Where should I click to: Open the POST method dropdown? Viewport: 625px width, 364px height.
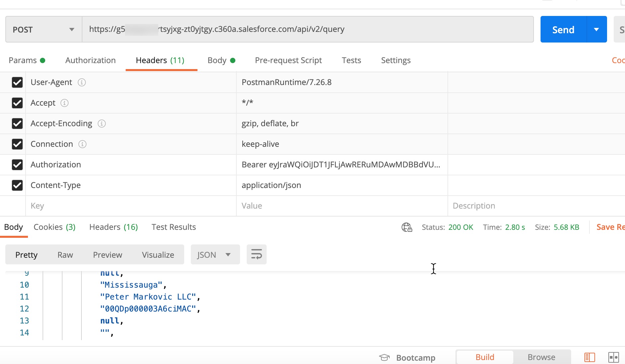(44, 30)
